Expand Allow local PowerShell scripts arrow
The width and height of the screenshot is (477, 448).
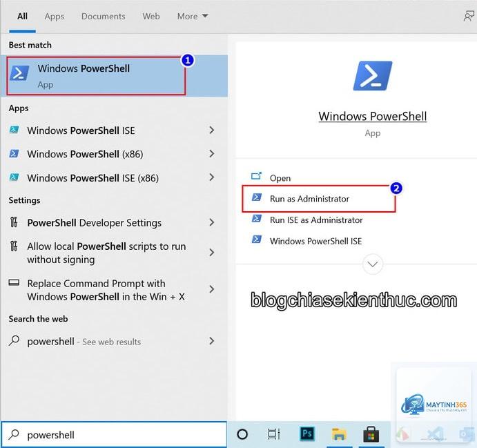[211, 252]
